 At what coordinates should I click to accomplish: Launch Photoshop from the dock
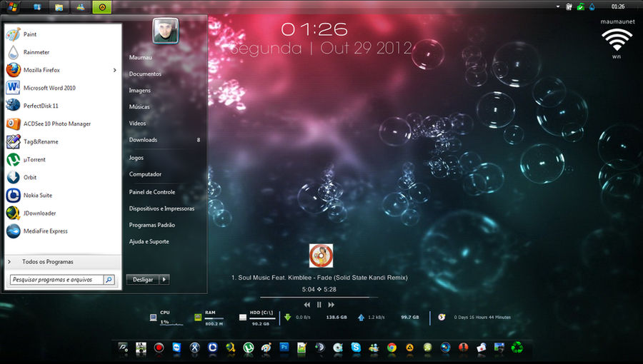(284, 348)
